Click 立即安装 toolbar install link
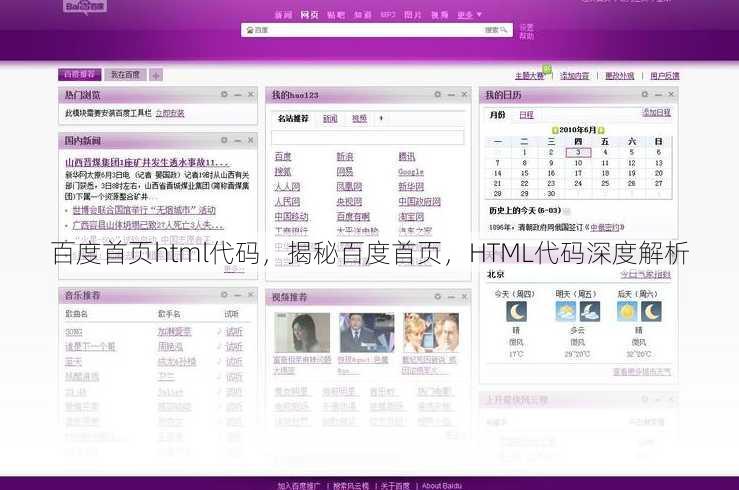This screenshot has height=490, width=739. [x=170, y=113]
